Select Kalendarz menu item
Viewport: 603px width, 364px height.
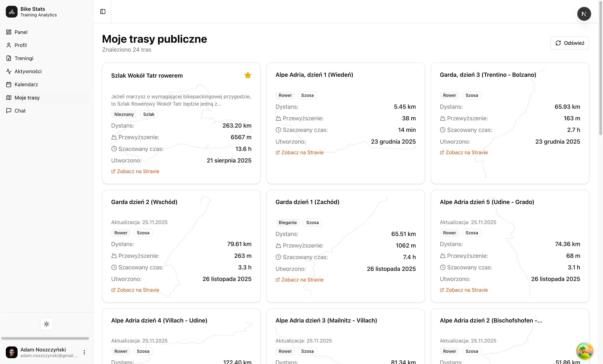click(x=26, y=84)
